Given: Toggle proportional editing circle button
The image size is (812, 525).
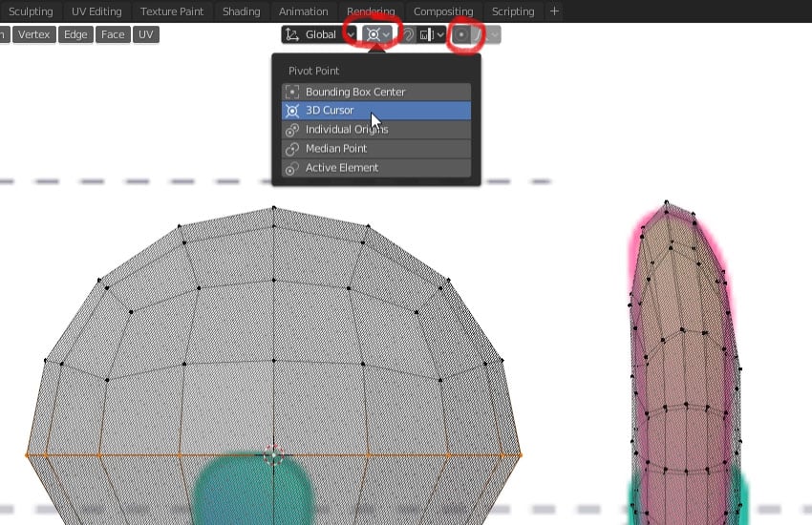Looking at the screenshot, I should [461, 34].
